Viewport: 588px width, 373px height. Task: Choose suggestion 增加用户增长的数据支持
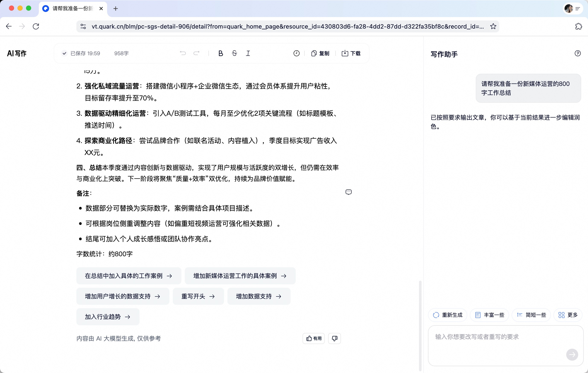pyautogui.click(x=123, y=296)
